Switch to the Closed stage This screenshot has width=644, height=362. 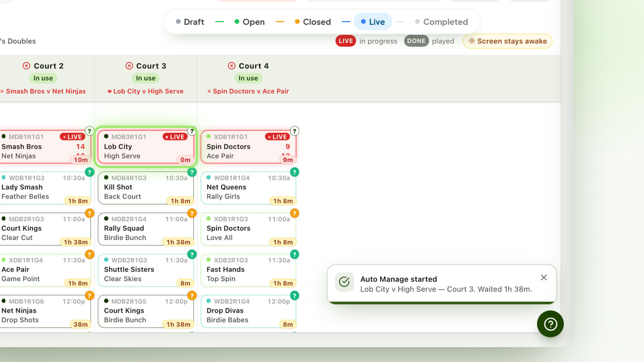click(x=313, y=22)
